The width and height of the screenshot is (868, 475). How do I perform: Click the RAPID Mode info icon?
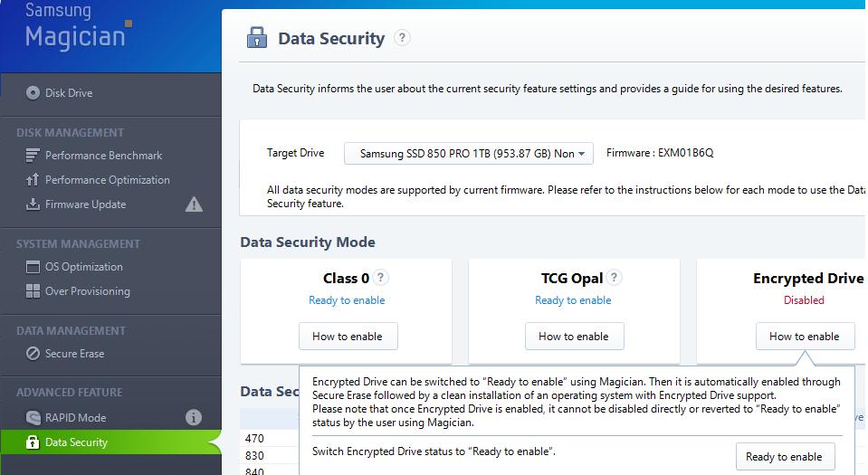(194, 417)
